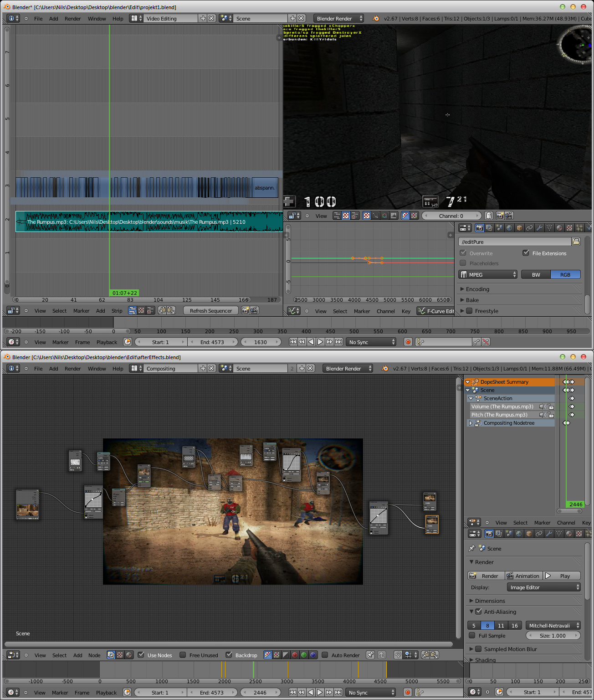
Task: Open the Channel menu in graph editor
Action: click(385, 311)
